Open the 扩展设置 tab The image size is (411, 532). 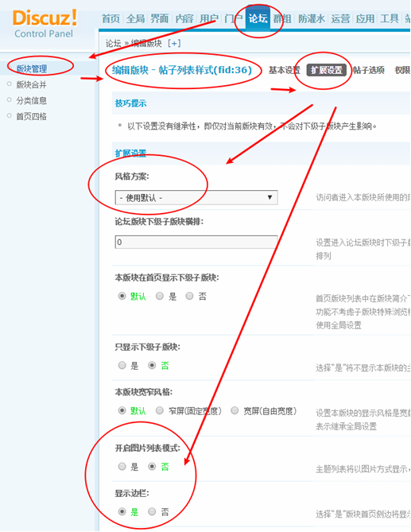coord(326,70)
